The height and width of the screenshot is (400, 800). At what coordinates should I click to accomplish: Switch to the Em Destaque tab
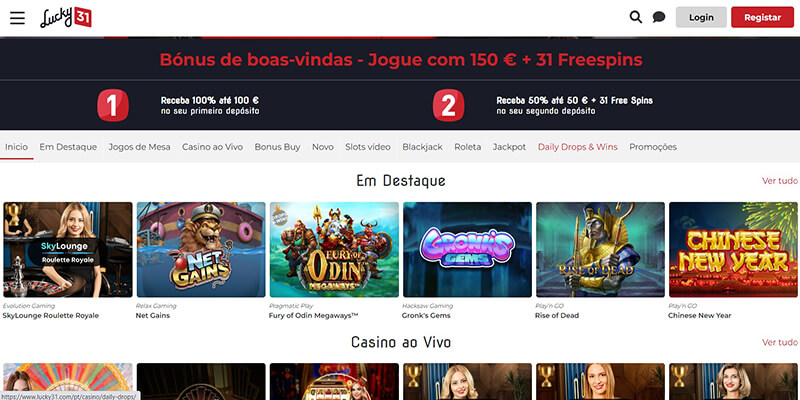(x=68, y=147)
